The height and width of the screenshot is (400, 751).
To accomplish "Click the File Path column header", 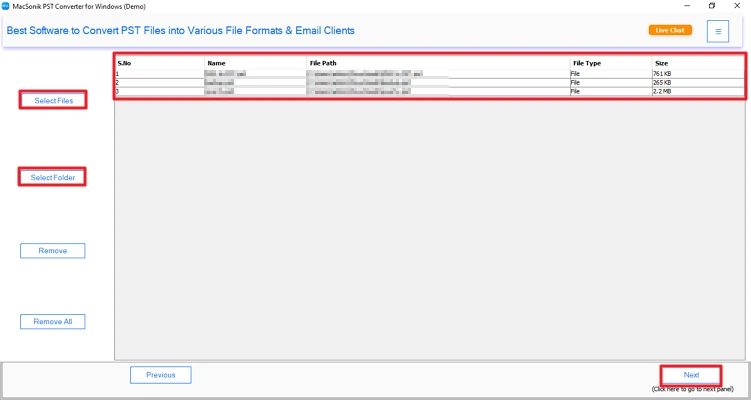I will (x=438, y=63).
